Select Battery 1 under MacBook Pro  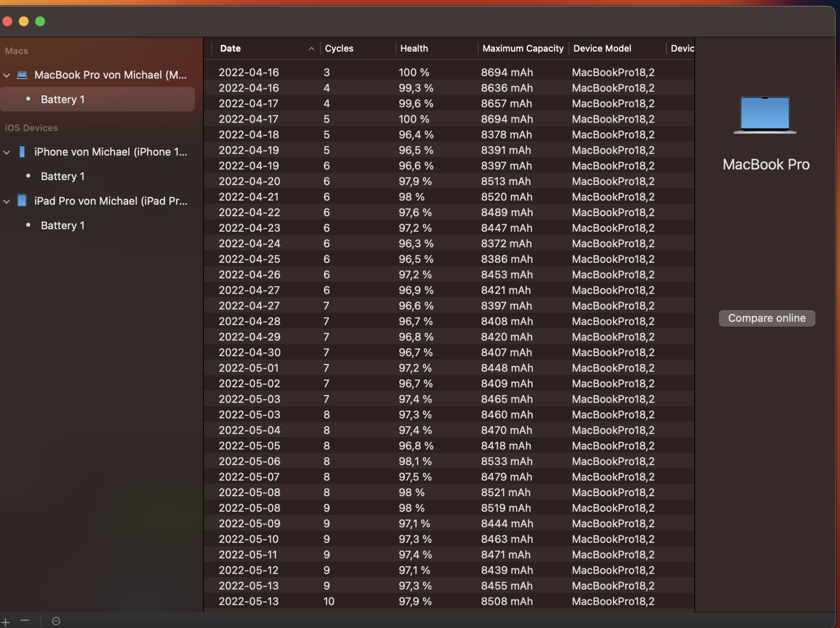[x=63, y=99]
